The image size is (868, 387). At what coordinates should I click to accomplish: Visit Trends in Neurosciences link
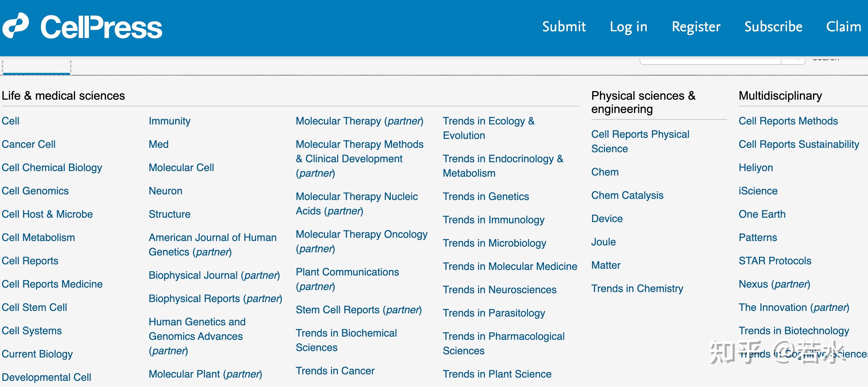tap(499, 290)
